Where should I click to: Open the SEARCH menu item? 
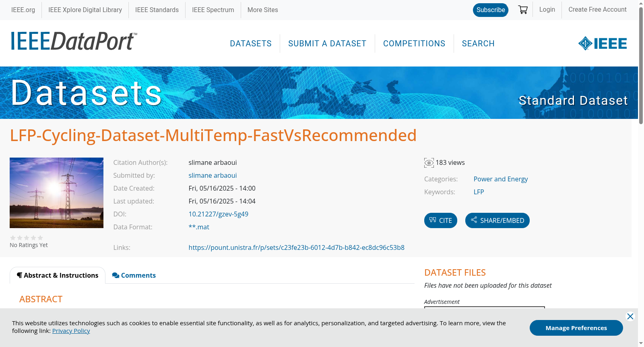click(478, 44)
